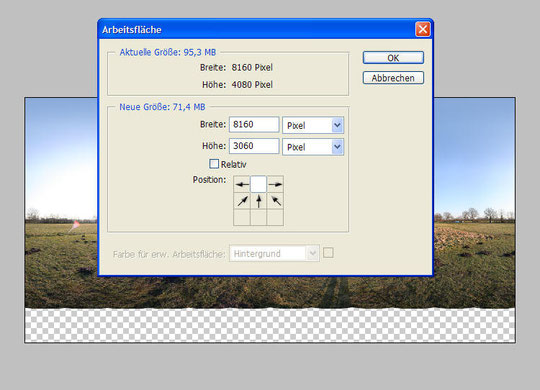
Task: Close the Arbeitsfläche dialog
Action: [x=423, y=29]
